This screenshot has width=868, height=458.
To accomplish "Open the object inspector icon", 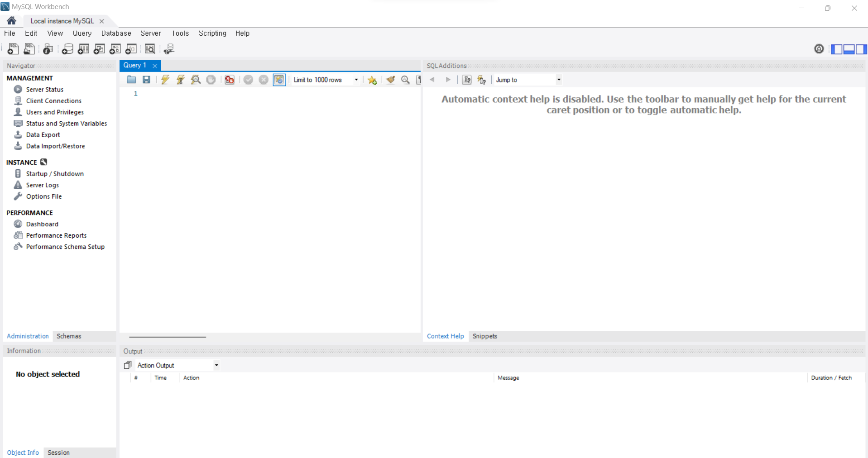I will 48,49.
